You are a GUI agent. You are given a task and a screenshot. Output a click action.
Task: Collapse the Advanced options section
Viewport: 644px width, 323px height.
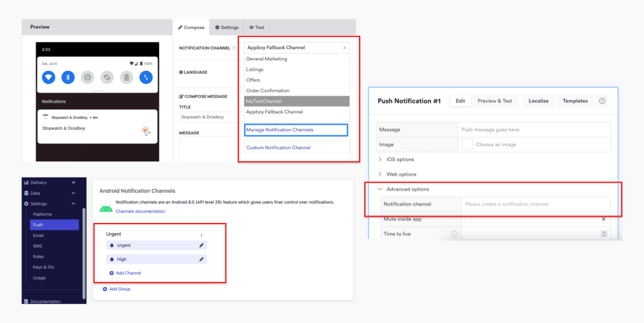(x=380, y=189)
